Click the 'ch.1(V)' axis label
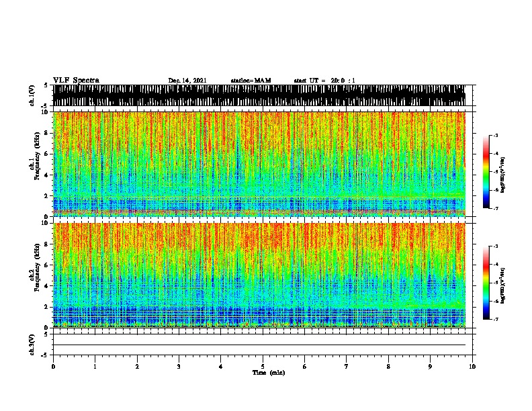This screenshot has width=532, height=411. [32, 95]
